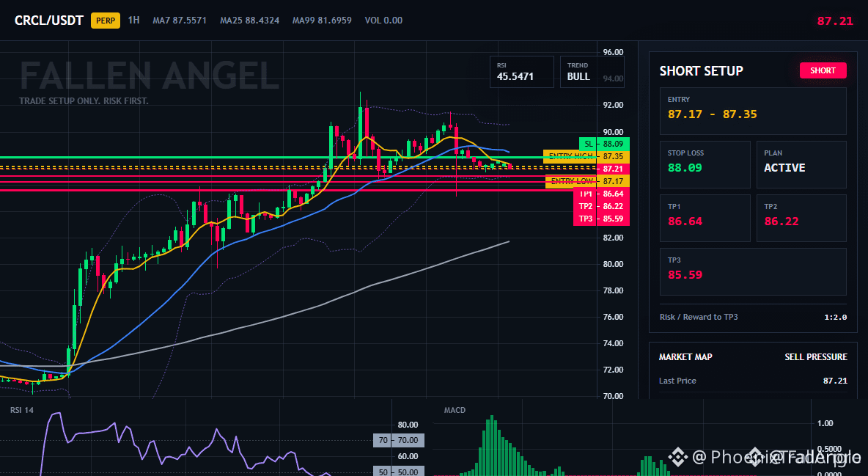Click the RSI 80.00 axis label
868x476 pixels.
(408, 425)
